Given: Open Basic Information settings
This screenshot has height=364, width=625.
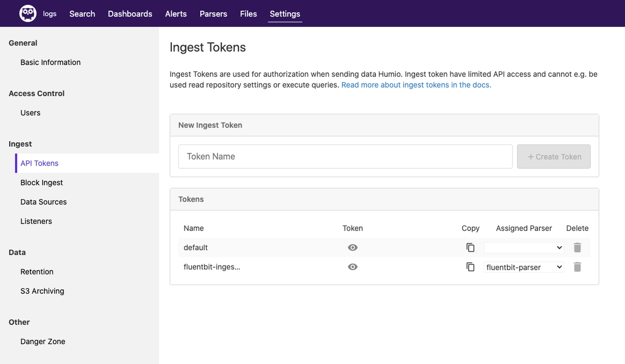Looking at the screenshot, I should tap(51, 62).
